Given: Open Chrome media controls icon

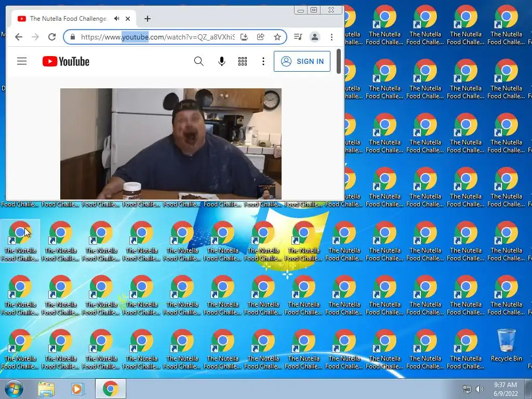Looking at the screenshot, I should tap(298, 37).
